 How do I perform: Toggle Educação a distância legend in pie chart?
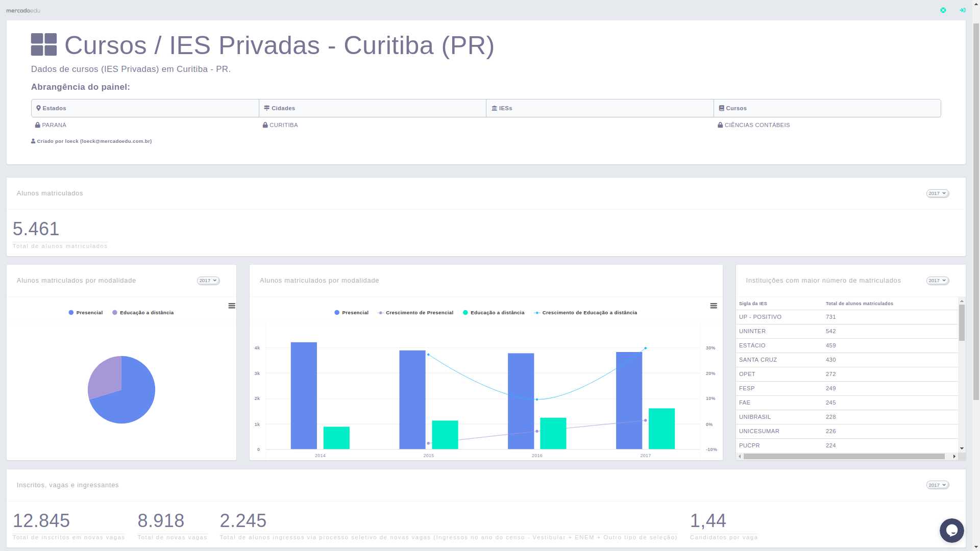point(143,313)
